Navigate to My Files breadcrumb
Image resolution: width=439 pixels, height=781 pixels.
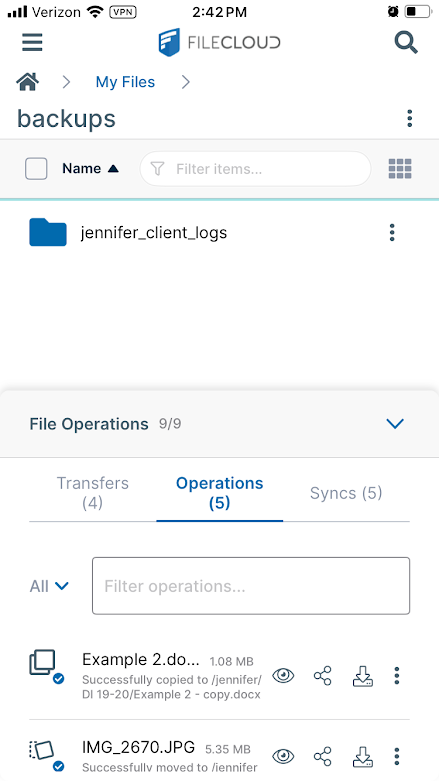pos(125,82)
